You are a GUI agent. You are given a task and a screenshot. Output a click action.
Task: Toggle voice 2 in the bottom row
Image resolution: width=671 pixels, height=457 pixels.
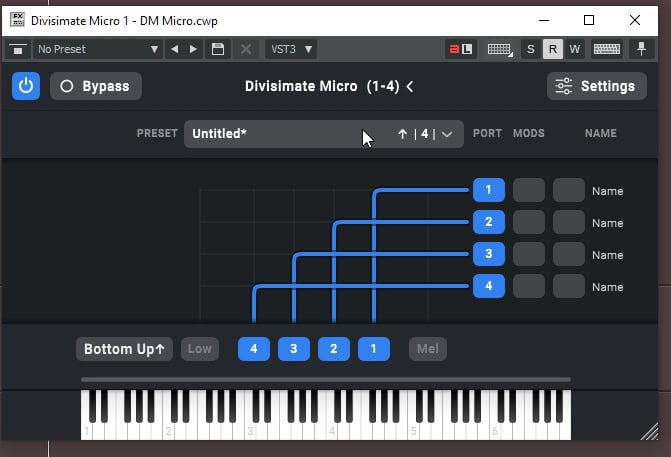click(x=334, y=349)
